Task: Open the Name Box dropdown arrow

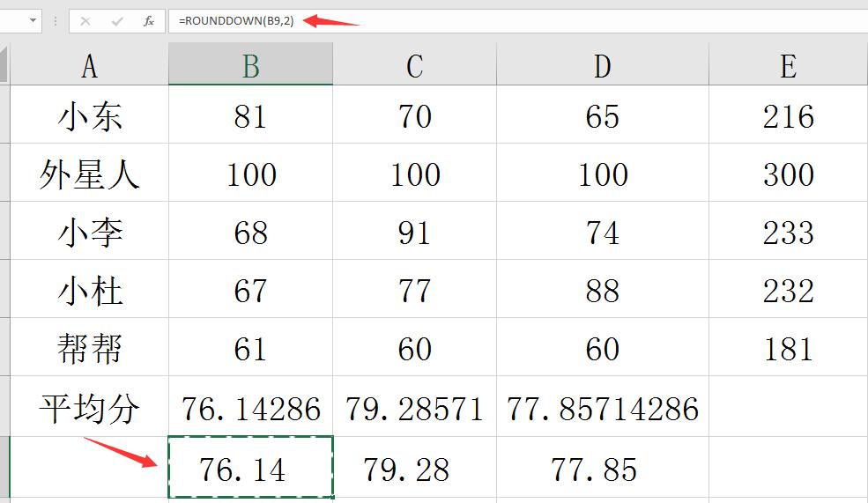Action: click(33, 21)
